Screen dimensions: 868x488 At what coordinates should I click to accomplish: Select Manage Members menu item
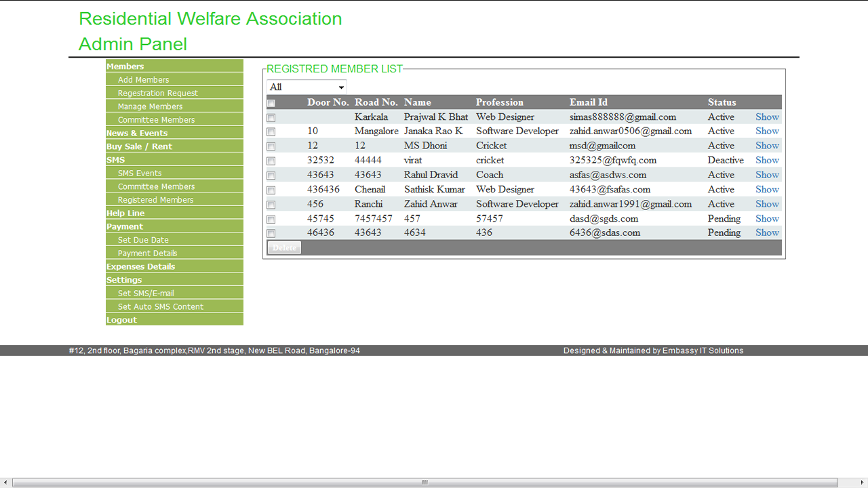coord(174,106)
